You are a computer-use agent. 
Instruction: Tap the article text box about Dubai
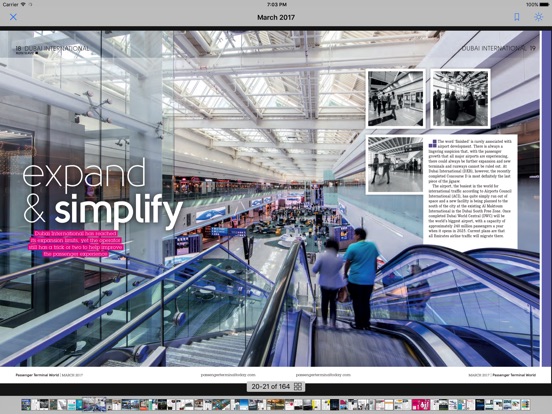pos(470,192)
